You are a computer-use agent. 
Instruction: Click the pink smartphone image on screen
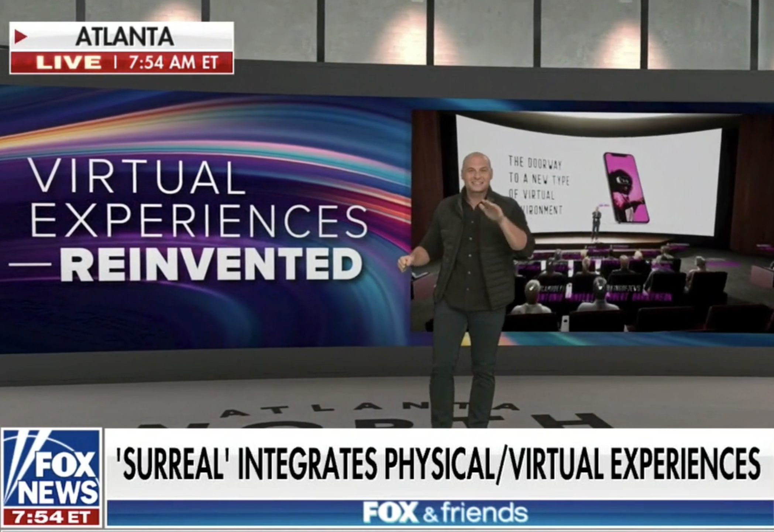pos(626,188)
